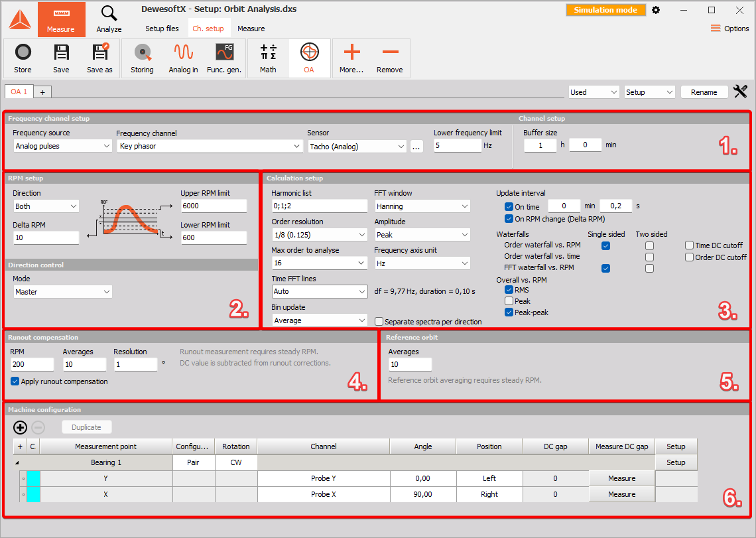Viewport: 756px width, 538px height.
Task: Open the Options menu
Action: 730,29
